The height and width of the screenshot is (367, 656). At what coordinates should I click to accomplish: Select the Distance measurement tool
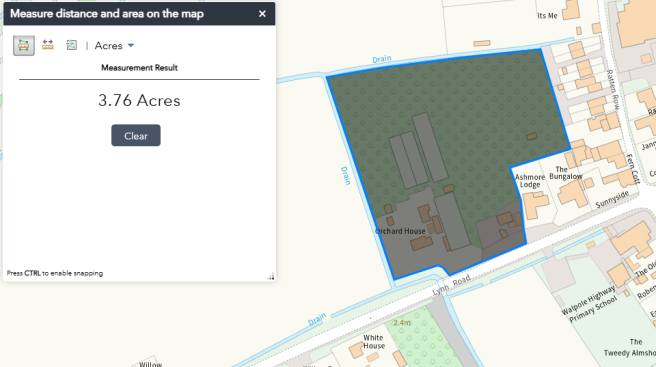48,45
